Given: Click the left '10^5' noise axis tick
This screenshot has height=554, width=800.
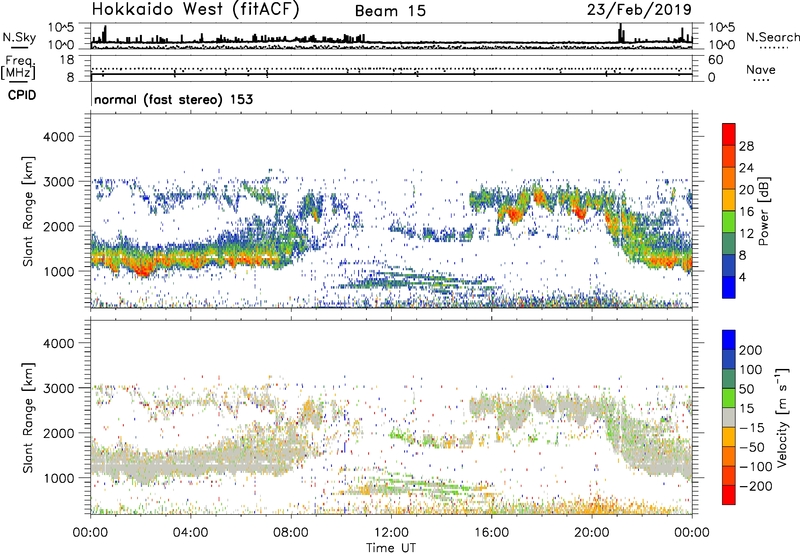Looking at the screenshot, I should (x=61, y=27).
